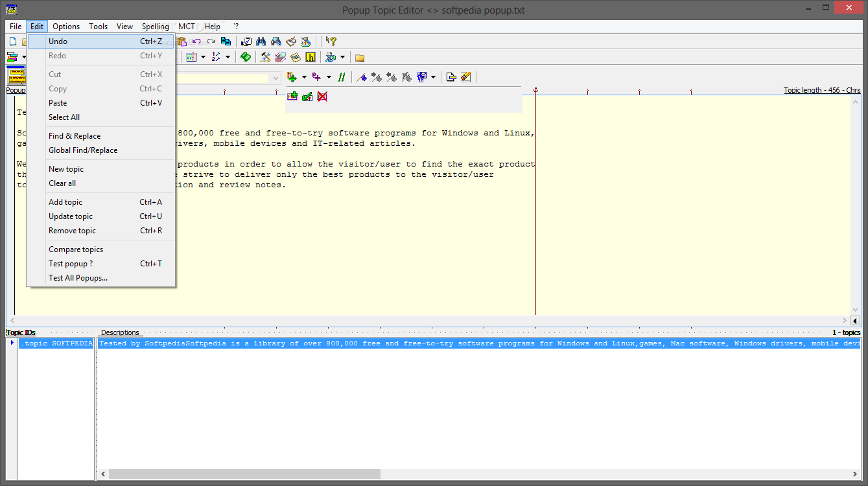Click the large yellow popup topic icon
Screen dimensions: 868x486
[17, 76]
